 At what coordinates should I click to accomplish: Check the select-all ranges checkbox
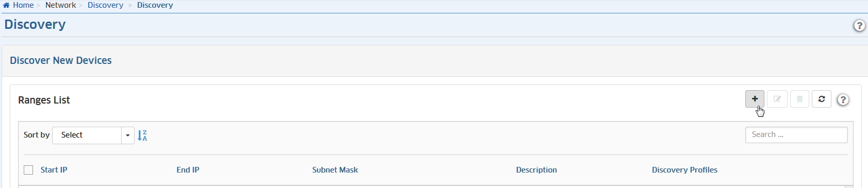pos(28,170)
